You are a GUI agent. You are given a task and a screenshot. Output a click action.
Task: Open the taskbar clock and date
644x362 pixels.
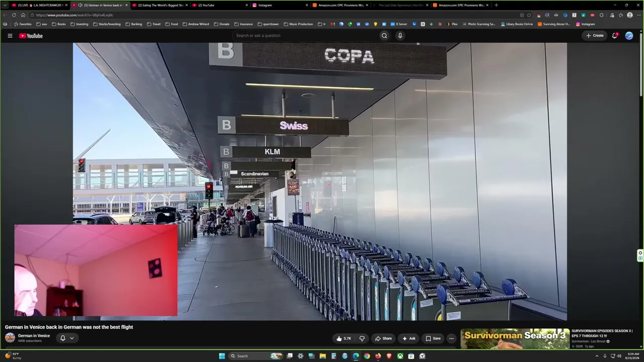pyautogui.click(x=632, y=356)
